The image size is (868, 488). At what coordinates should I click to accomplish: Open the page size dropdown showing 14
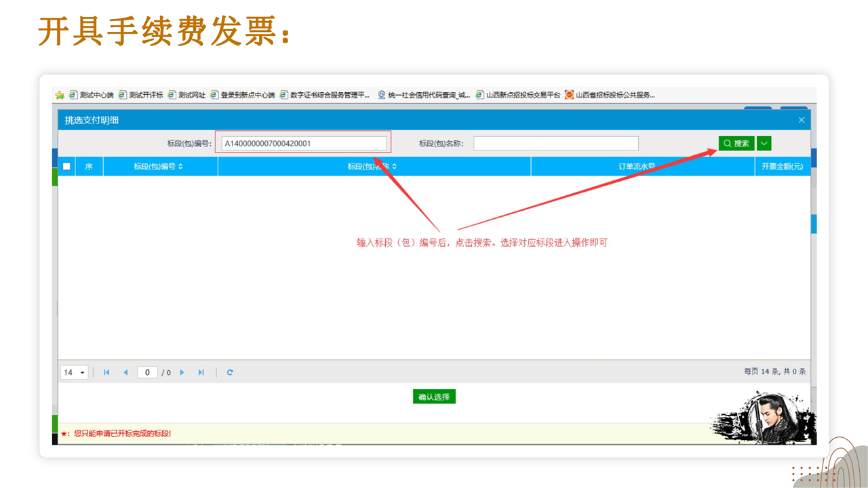75,372
